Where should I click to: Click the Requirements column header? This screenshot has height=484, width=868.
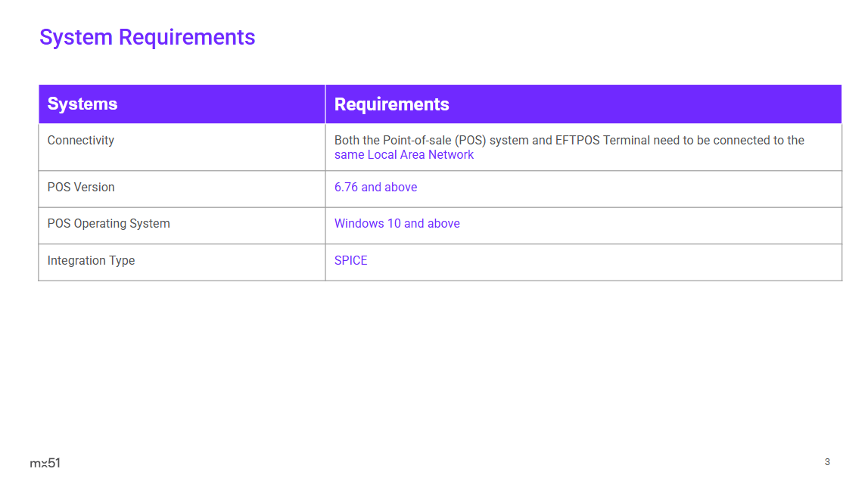coord(391,104)
